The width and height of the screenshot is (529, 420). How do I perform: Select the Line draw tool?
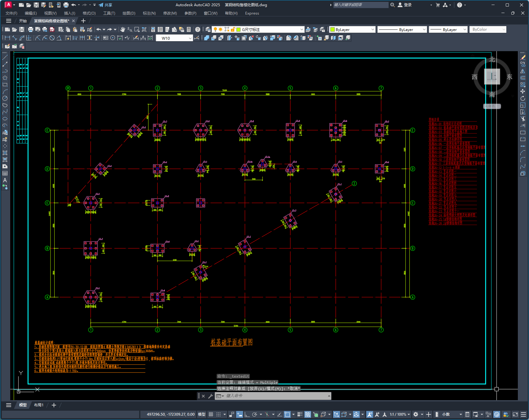tap(5, 57)
